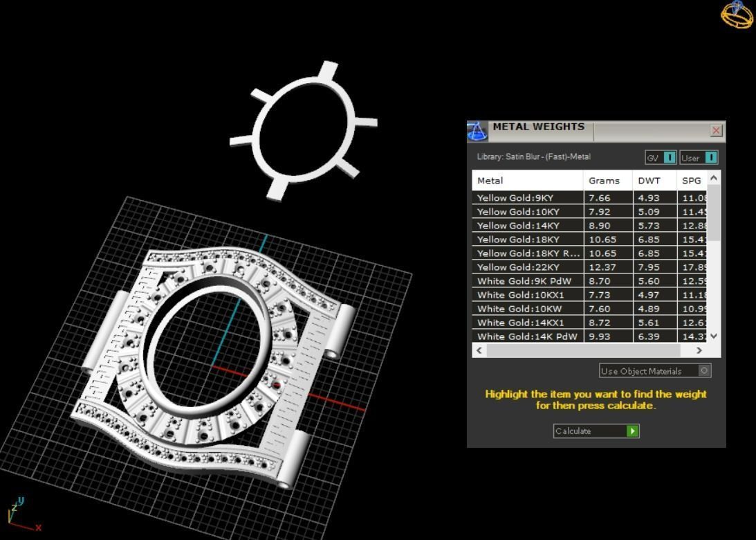Select the White Gold:14K PdW row

tap(590, 336)
